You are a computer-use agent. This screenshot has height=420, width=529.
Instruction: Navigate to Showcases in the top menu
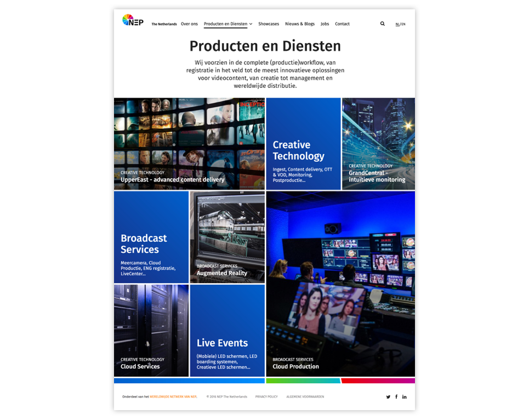click(269, 24)
